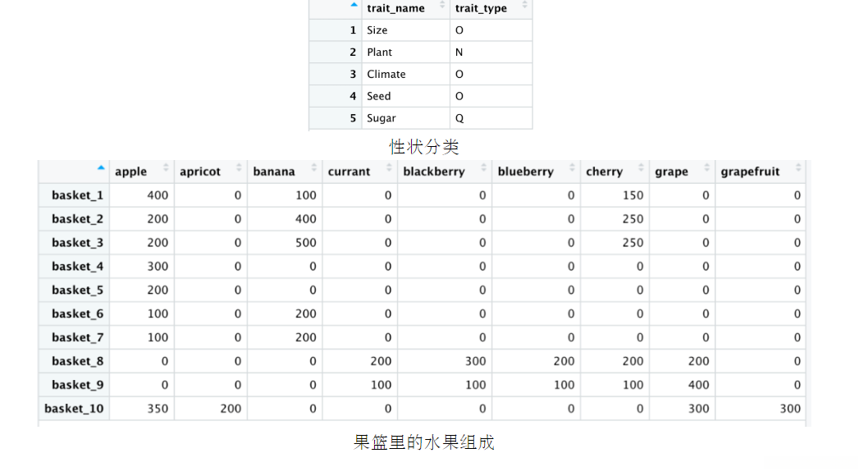Sort basket table by blueberry column arrows
This screenshot has width=868, height=476.
(x=572, y=167)
